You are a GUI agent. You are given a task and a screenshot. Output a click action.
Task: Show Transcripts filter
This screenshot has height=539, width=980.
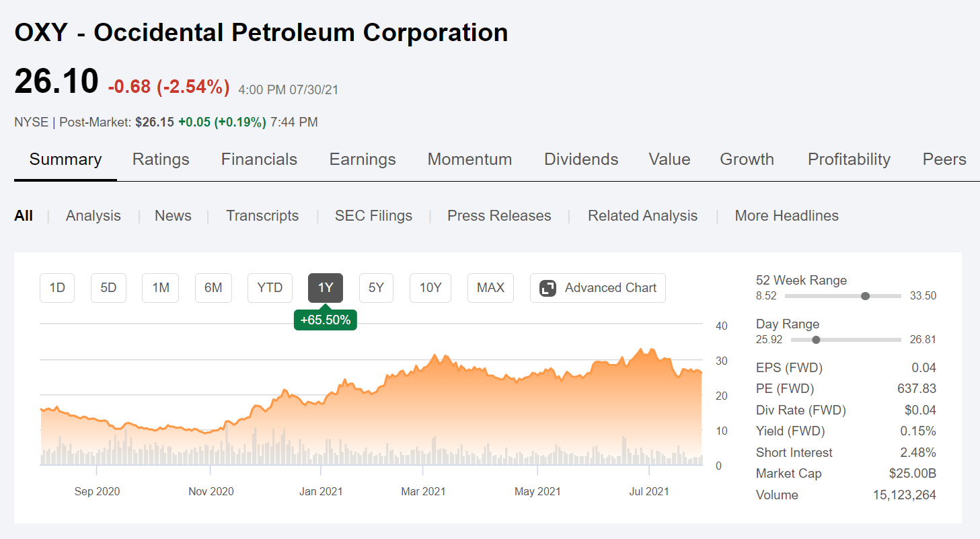tap(262, 216)
